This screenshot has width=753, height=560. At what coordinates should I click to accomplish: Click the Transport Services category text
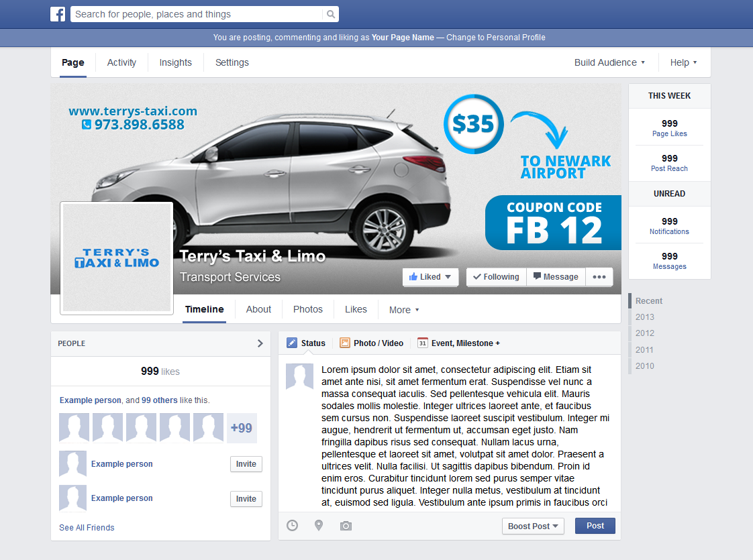(230, 277)
